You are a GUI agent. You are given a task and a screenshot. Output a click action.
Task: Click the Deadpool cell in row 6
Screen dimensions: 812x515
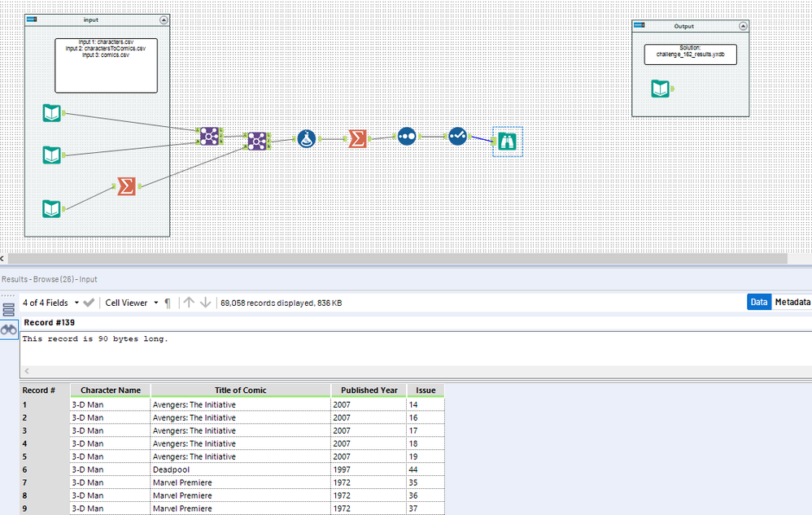coord(240,469)
